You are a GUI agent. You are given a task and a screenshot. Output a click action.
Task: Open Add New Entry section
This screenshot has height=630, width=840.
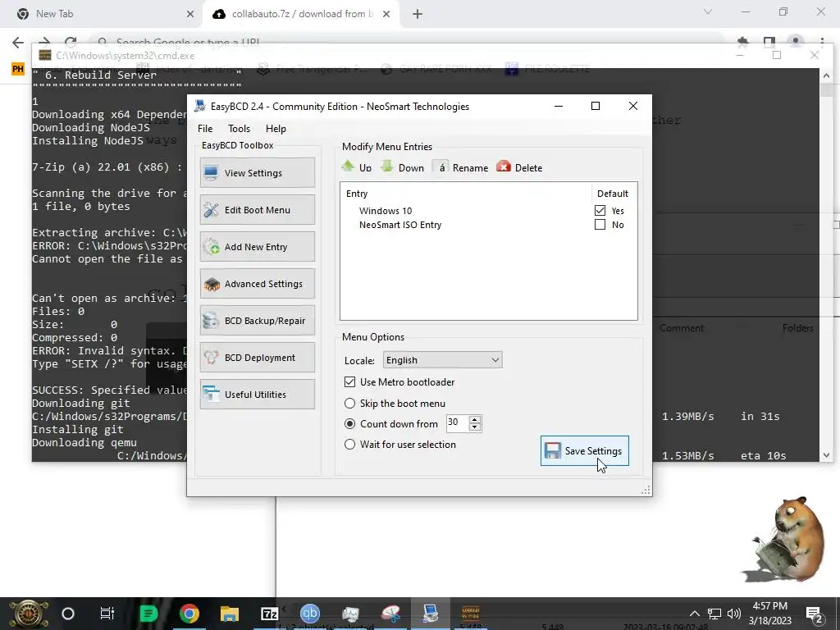coord(257,246)
